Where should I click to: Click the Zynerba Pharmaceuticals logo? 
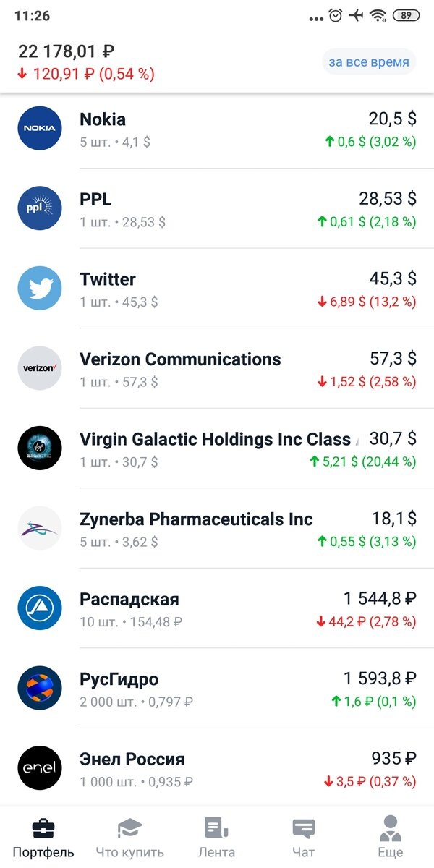coord(39,528)
